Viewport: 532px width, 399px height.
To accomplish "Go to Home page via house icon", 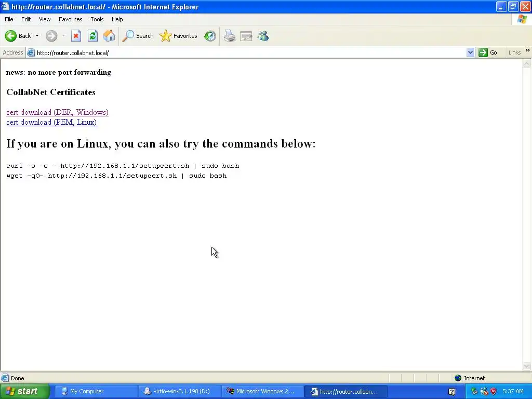I will [x=109, y=36].
